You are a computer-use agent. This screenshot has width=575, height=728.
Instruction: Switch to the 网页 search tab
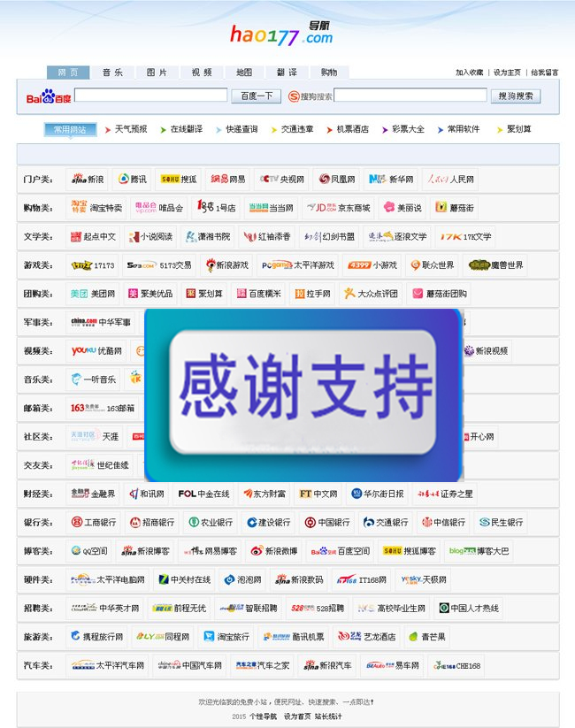click(68, 73)
